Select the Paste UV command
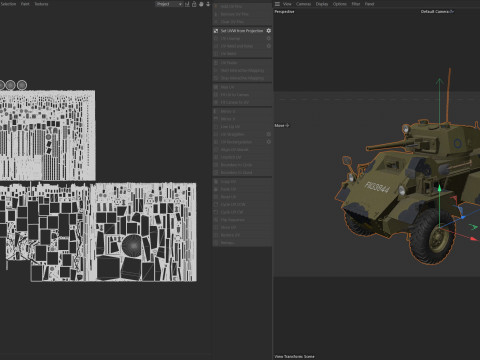The height and width of the screenshot is (360, 480). (x=242, y=189)
